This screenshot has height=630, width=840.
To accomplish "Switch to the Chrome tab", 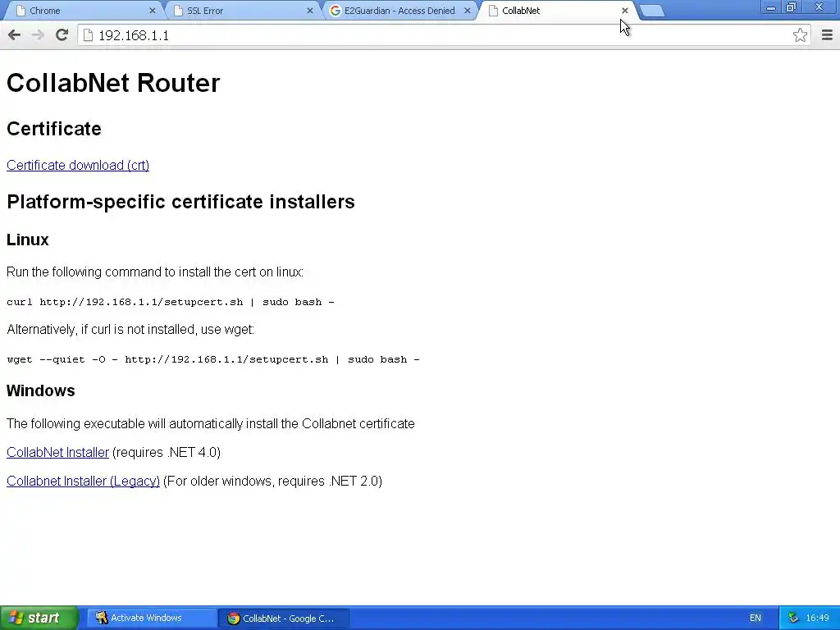I will pyautogui.click(x=81, y=11).
